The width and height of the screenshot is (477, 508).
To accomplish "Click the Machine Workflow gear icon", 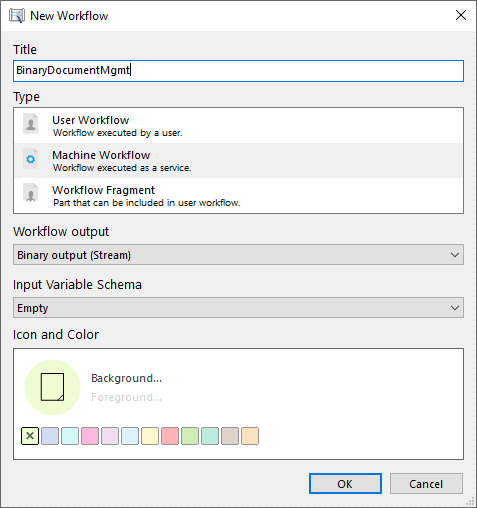I will click(31, 159).
